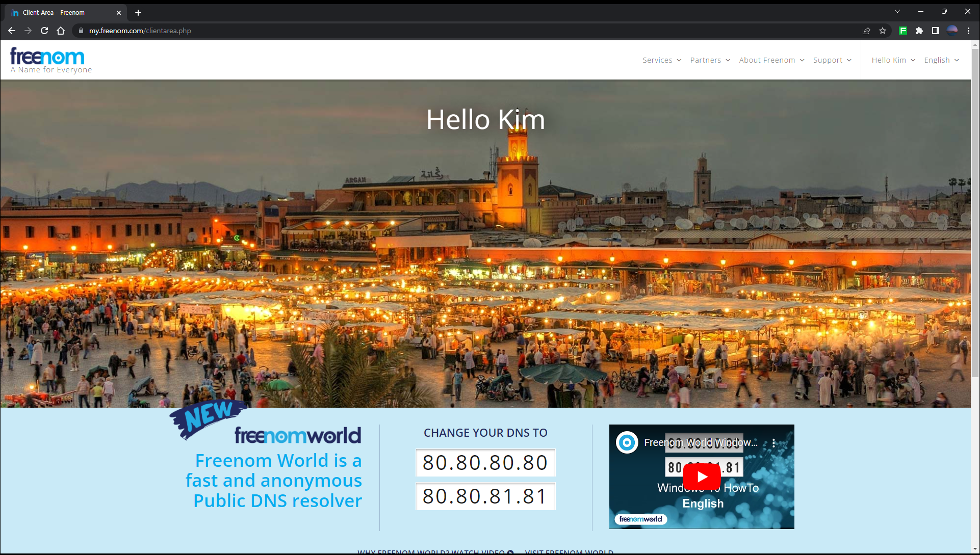Expand the Services dropdown menu
The width and height of the screenshot is (980, 555).
tap(661, 60)
